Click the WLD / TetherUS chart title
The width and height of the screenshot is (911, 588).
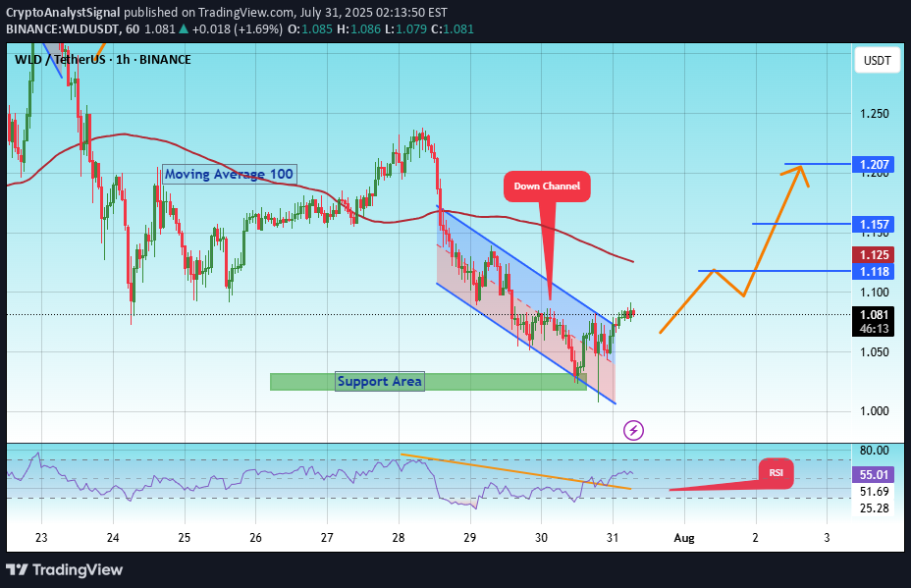[102, 59]
